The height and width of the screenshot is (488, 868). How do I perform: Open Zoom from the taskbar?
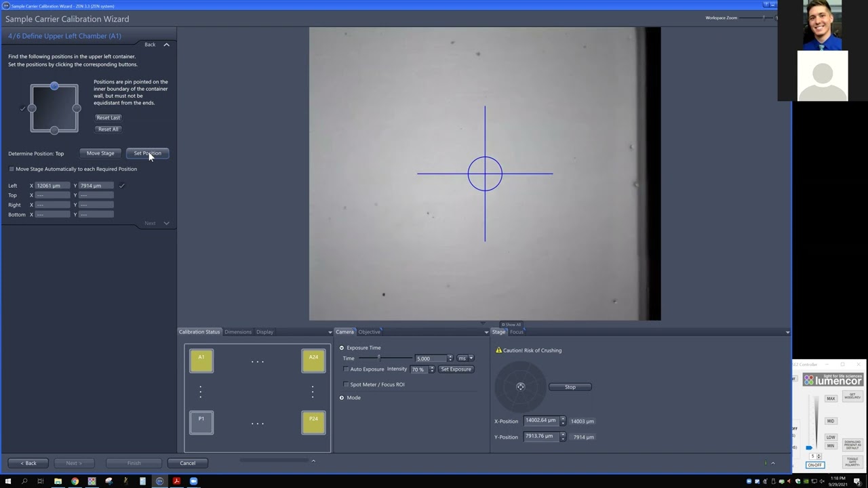193,481
